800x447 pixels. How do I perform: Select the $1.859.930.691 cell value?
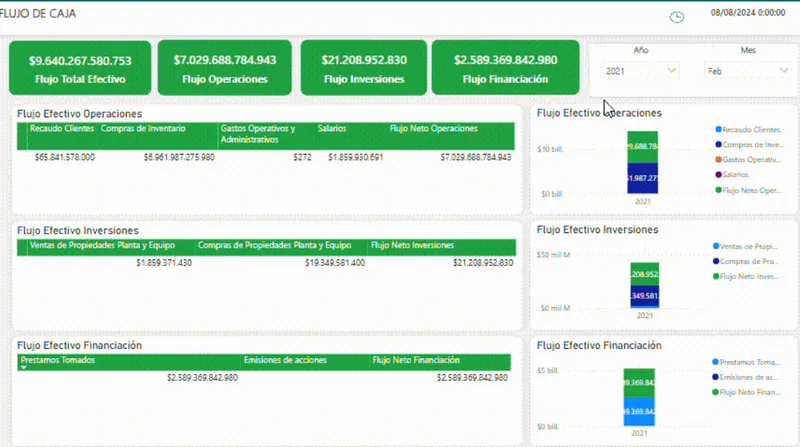click(356, 157)
